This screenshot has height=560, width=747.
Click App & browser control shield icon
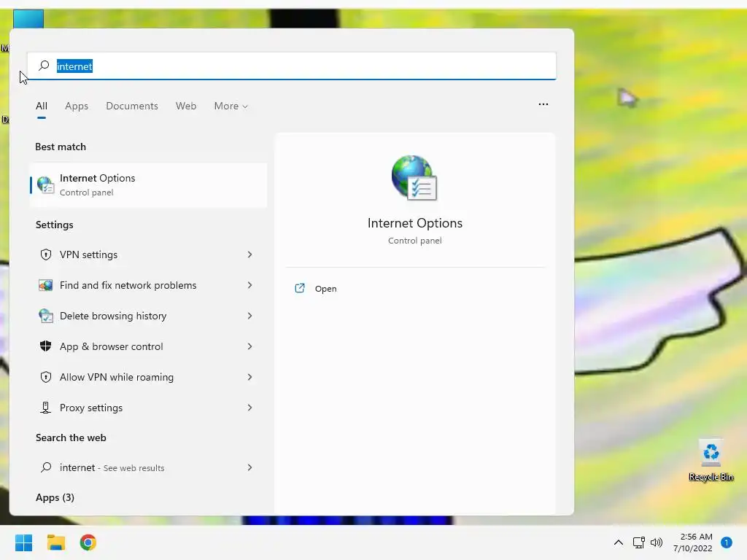(46, 346)
